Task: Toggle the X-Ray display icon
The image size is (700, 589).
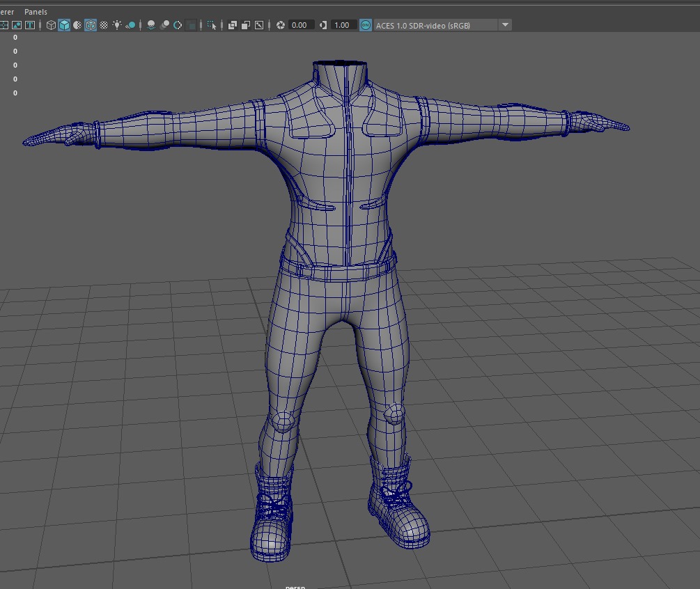Action: click(233, 25)
